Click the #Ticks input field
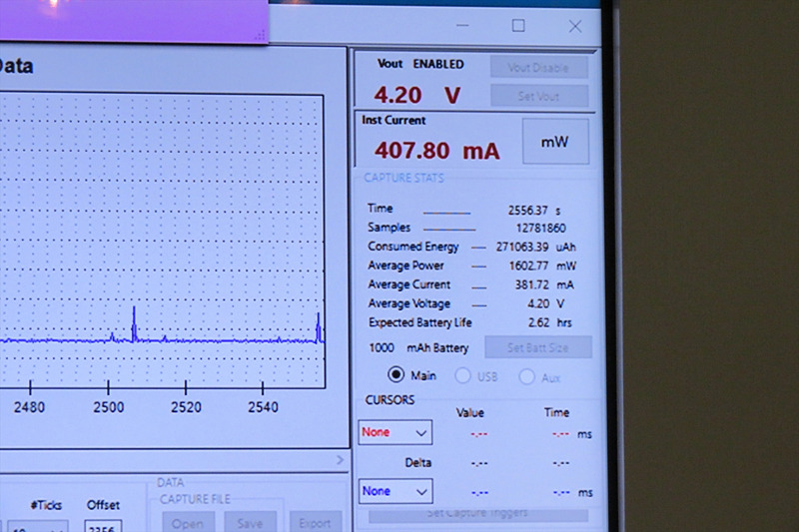 [37, 527]
